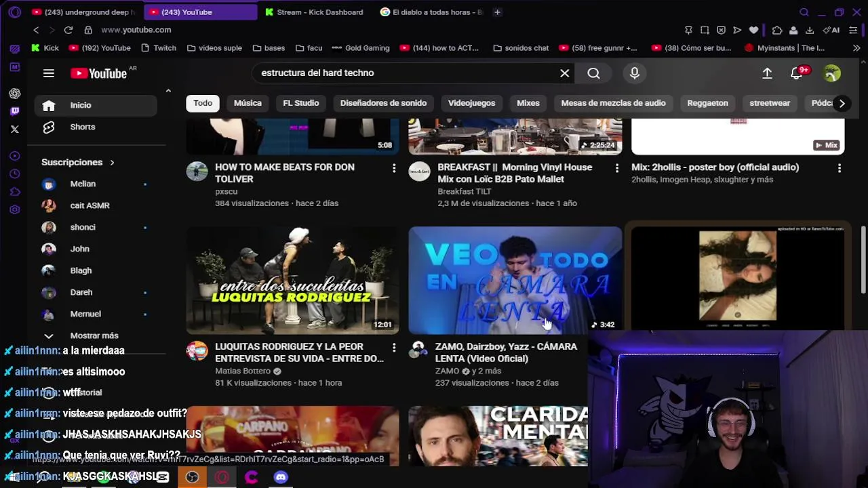The height and width of the screenshot is (488, 868).
Task: Open the easy setup sliders icon
Action: [853, 30]
